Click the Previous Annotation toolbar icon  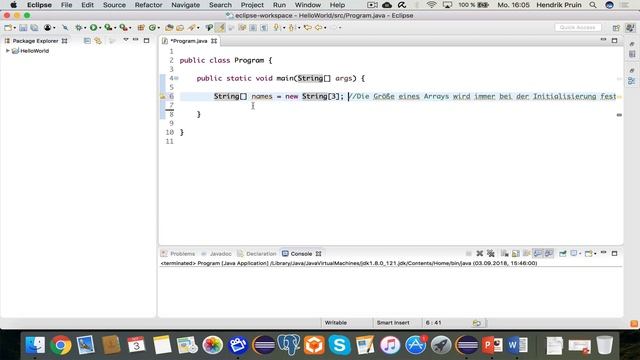pos(291,28)
